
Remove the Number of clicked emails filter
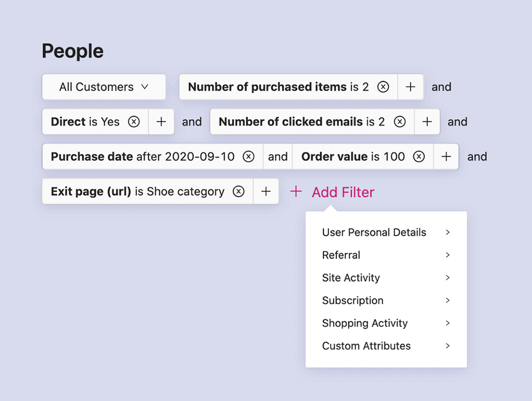400,122
